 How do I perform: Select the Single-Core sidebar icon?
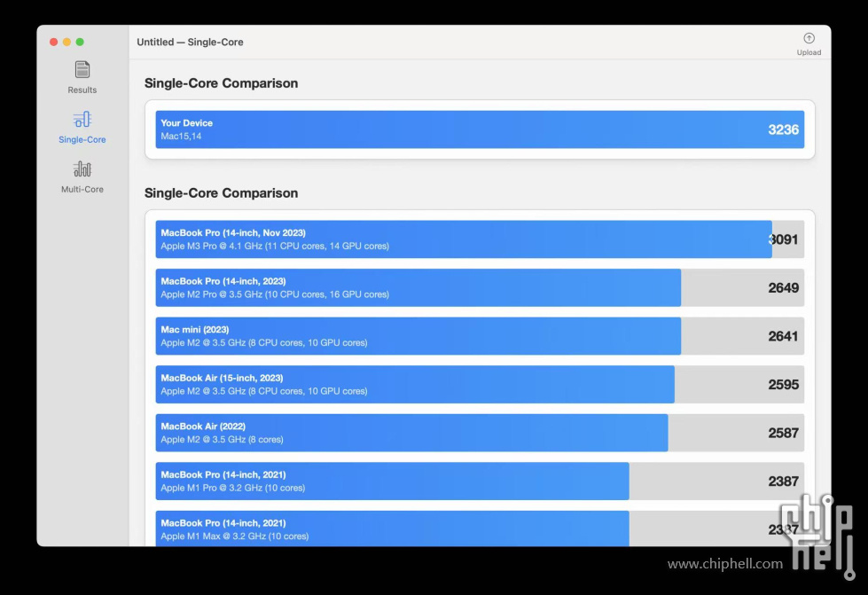pyautogui.click(x=82, y=119)
